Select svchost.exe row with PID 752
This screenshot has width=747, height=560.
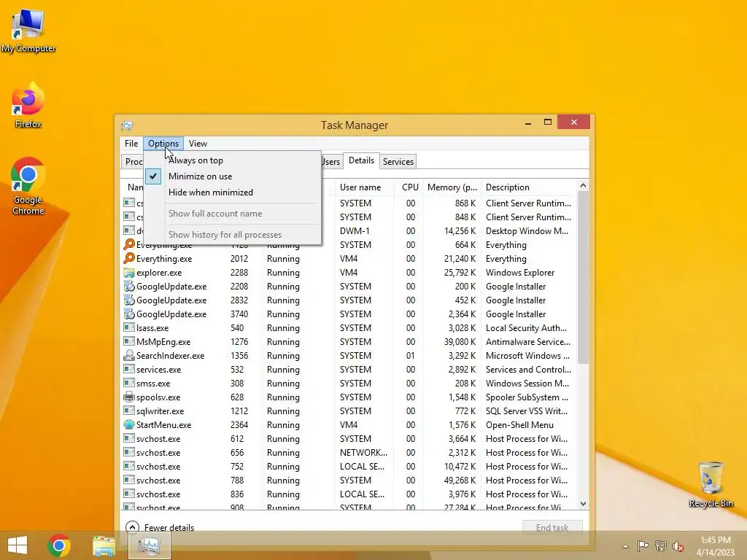coord(349,466)
